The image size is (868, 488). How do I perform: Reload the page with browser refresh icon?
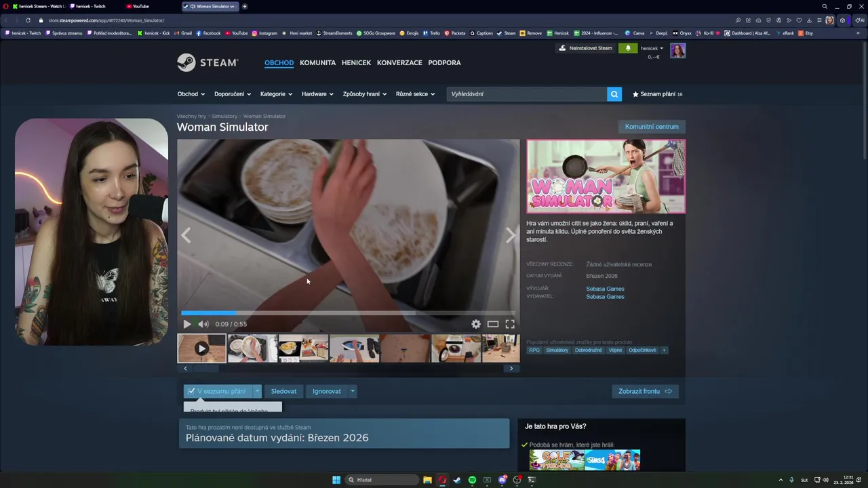(x=28, y=20)
